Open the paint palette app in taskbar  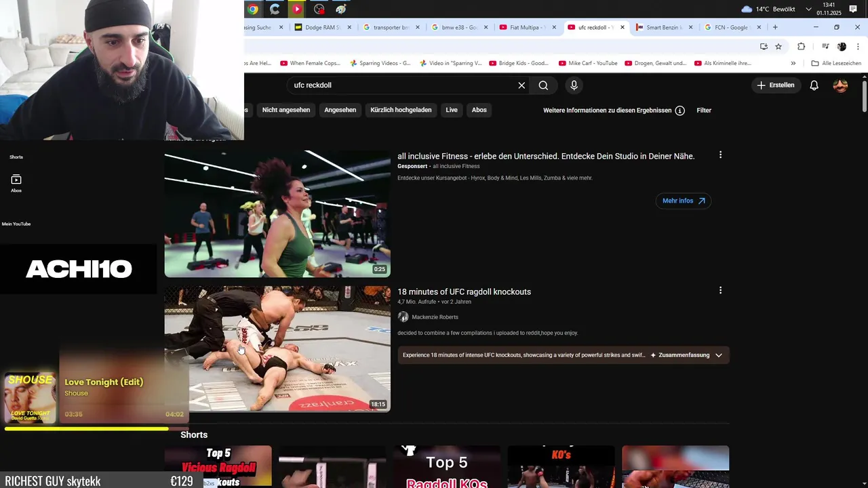pos(341,9)
